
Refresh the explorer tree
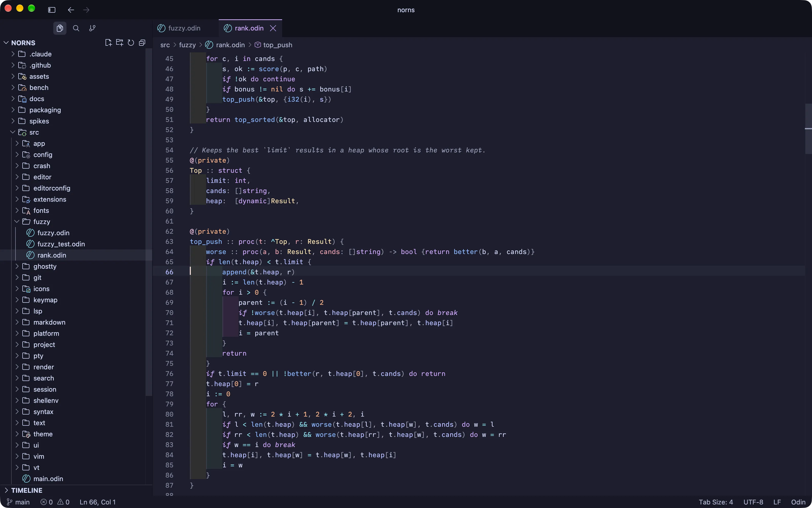pos(131,43)
